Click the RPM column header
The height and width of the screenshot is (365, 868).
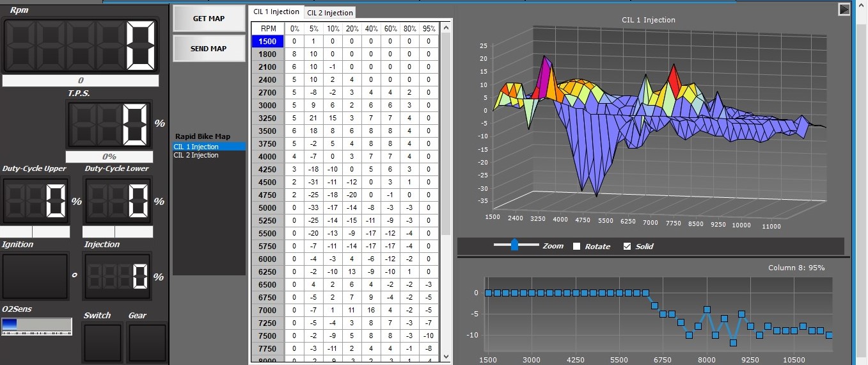coord(268,28)
